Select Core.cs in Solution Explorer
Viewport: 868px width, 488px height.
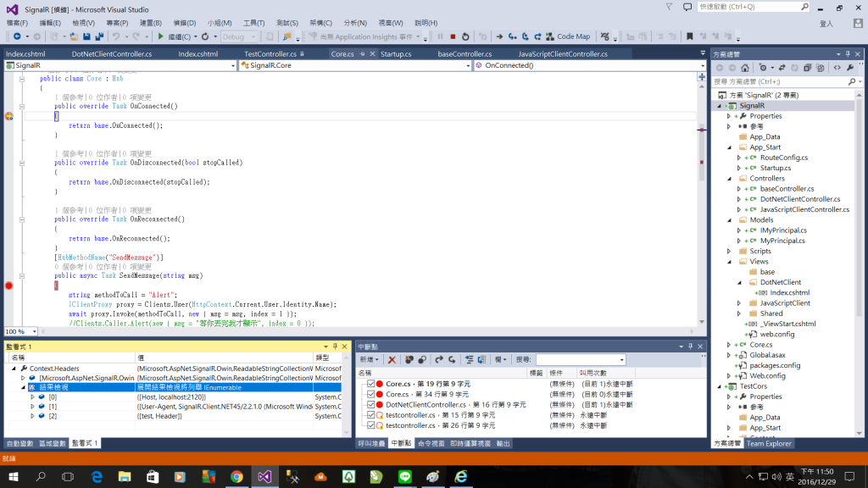(761, 345)
